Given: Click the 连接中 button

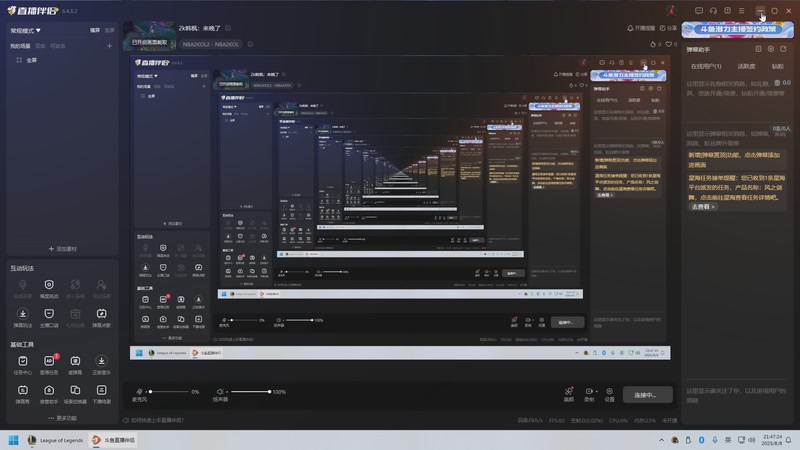Looking at the screenshot, I should pos(647,395).
